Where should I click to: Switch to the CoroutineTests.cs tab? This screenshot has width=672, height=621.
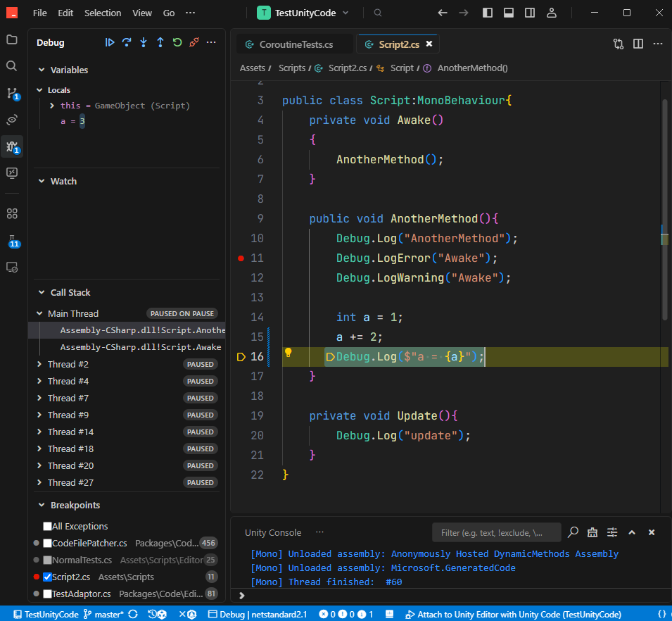pyautogui.click(x=296, y=44)
